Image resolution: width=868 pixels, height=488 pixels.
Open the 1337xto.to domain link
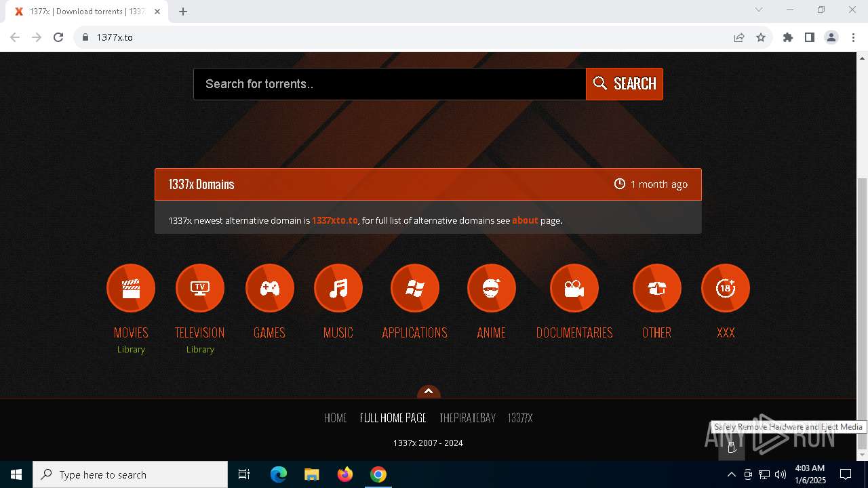pyautogui.click(x=335, y=220)
